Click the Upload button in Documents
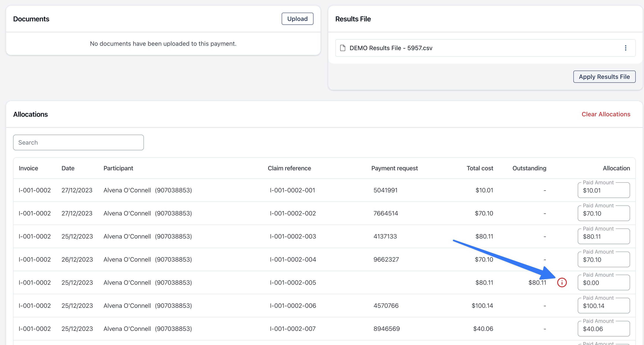 click(x=297, y=19)
